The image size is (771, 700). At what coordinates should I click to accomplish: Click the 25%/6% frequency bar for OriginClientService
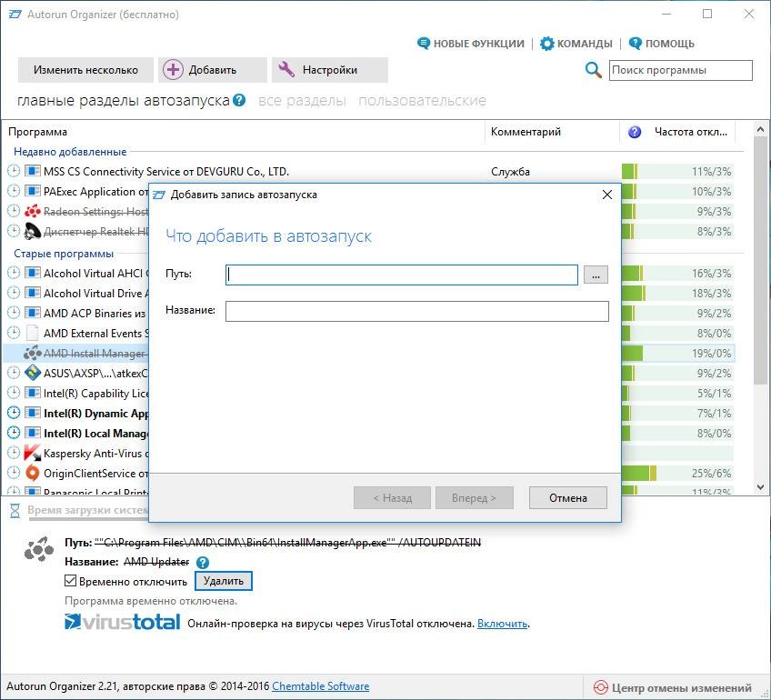677,473
